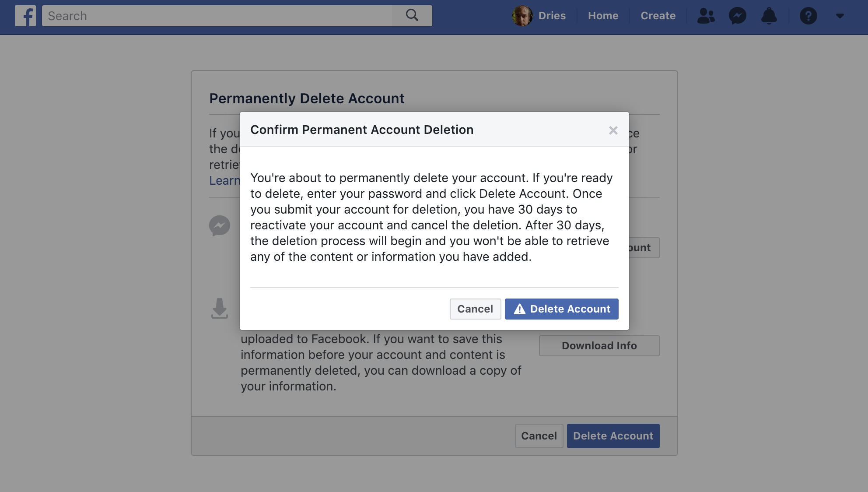Click the Messenger icon in background page
This screenshot has height=492, width=868.
219,225
